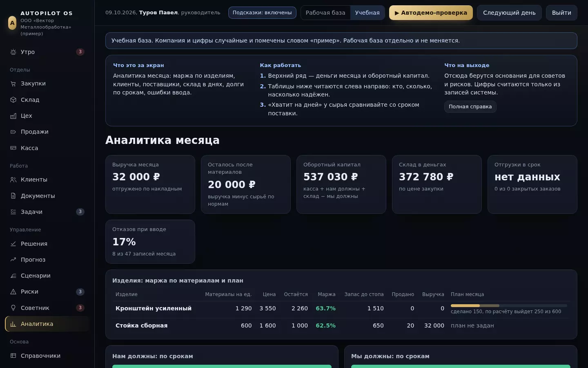Click the Осталось после материалов card
This screenshot has width=588, height=368.
click(246, 184)
